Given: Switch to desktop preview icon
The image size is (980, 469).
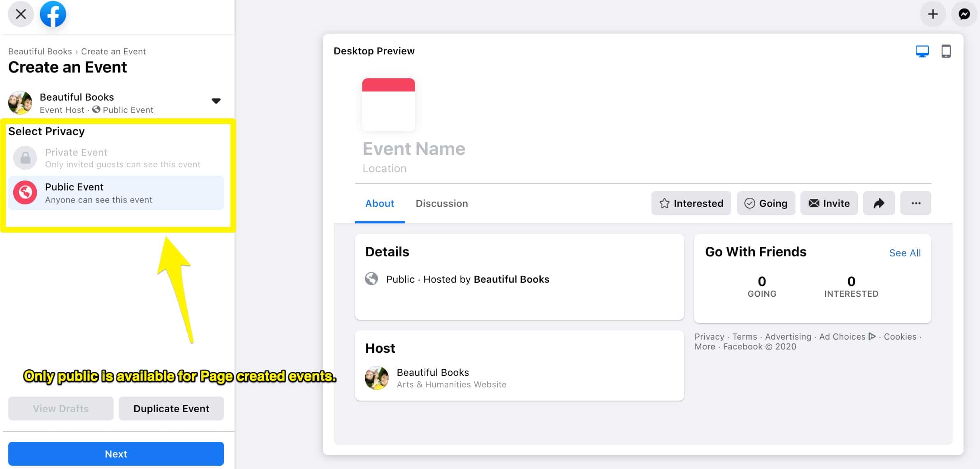Looking at the screenshot, I should [922, 52].
